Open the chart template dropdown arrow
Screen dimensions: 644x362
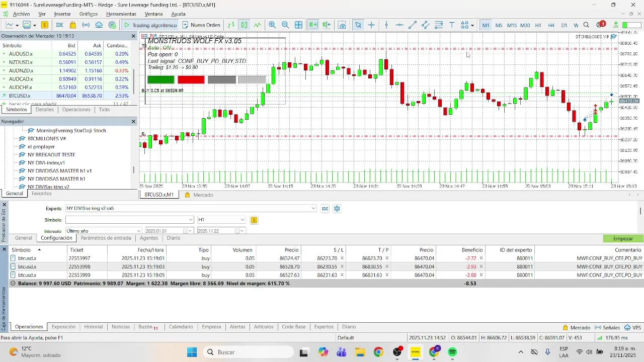pos(35,25)
